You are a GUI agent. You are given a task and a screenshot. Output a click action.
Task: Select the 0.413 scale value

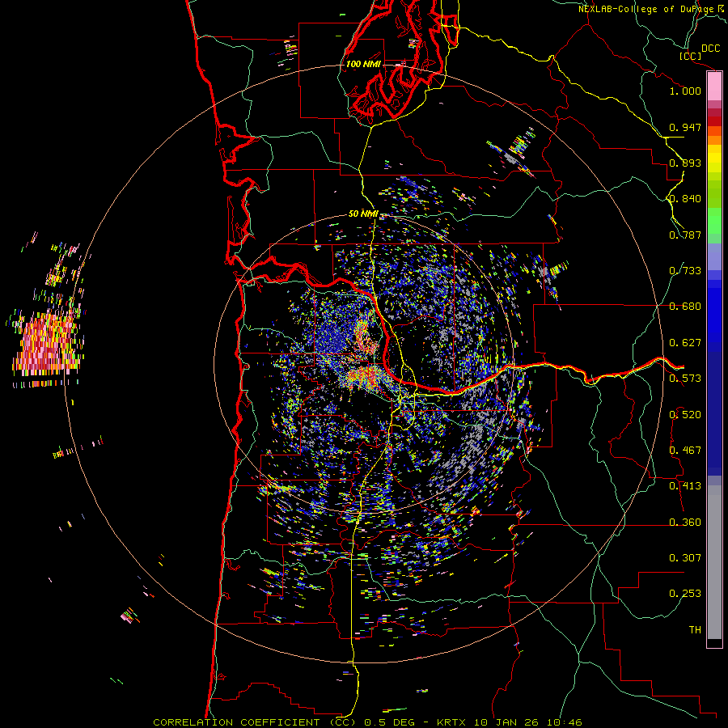pyautogui.click(x=685, y=486)
